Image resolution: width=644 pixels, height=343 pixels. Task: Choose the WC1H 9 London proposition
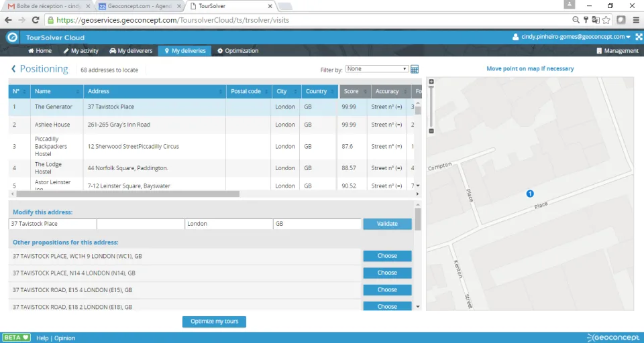coord(387,256)
